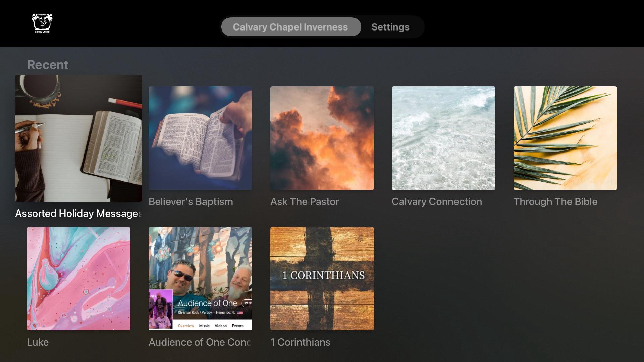Viewport: 644px width, 362px height.
Task: Select the Calvary Chapel Inverness tab
Action: (290, 27)
